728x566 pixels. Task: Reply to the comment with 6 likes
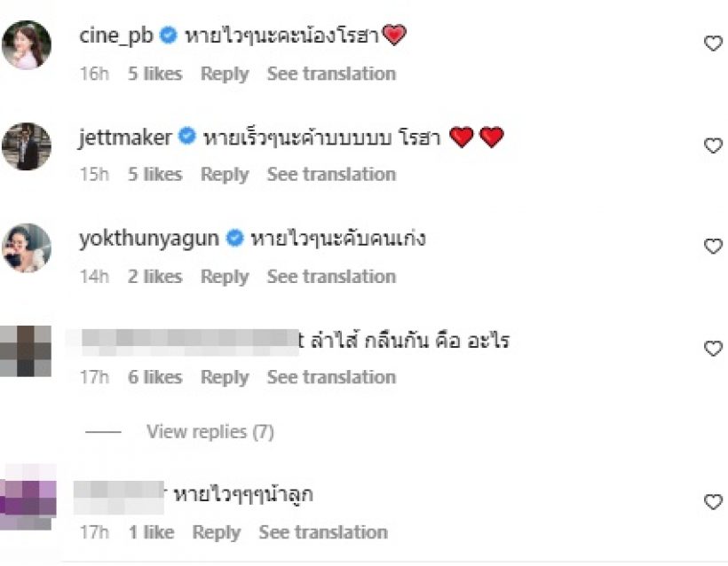coord(224,378)
